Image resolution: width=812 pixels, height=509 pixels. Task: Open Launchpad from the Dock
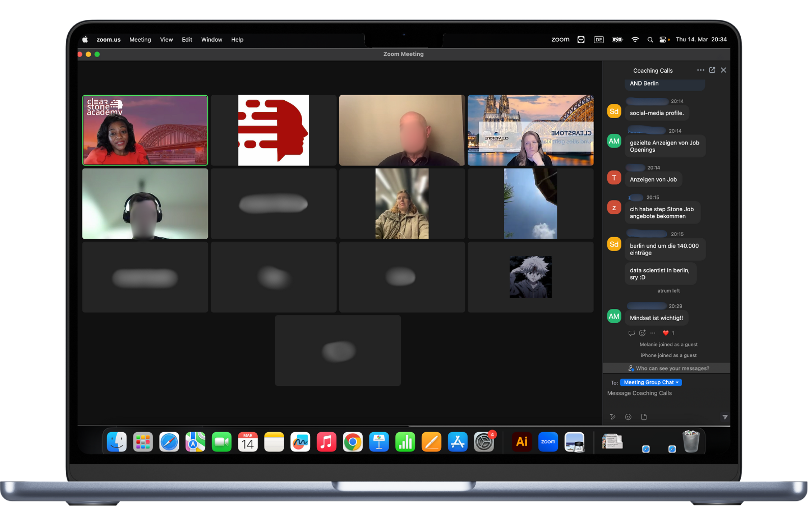coord(143,442)
